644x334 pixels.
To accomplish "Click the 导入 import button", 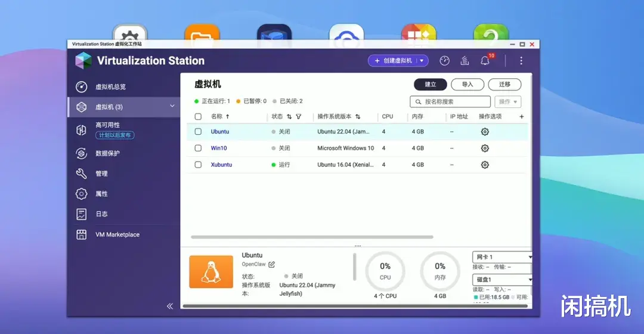I will 467,84.
